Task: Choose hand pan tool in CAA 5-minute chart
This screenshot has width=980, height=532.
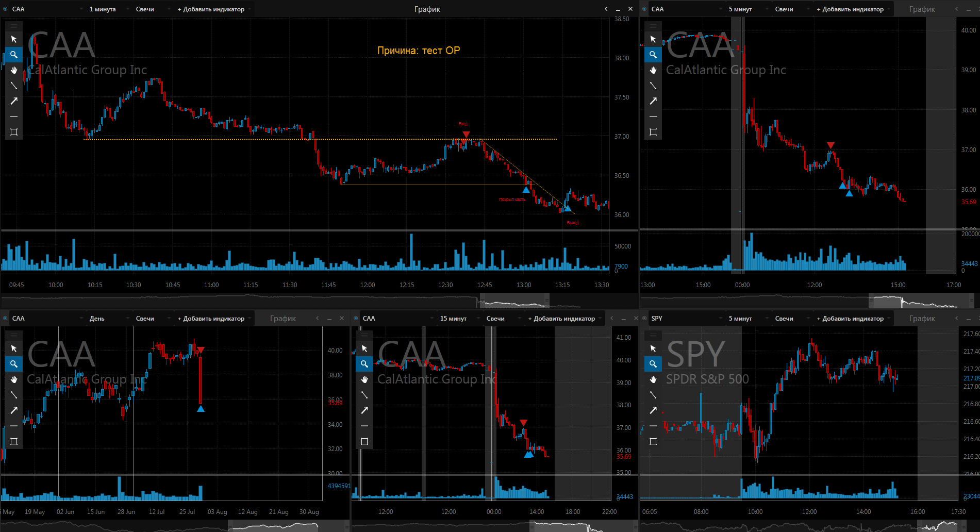Action: pyautogui.click(x=653, y=70)
